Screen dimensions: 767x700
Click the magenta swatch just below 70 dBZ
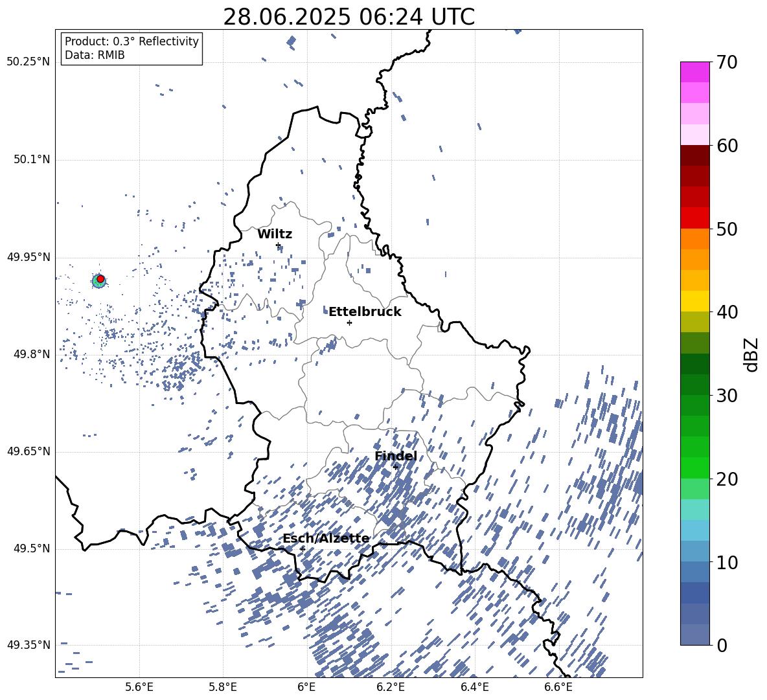[x=695, y=73]
